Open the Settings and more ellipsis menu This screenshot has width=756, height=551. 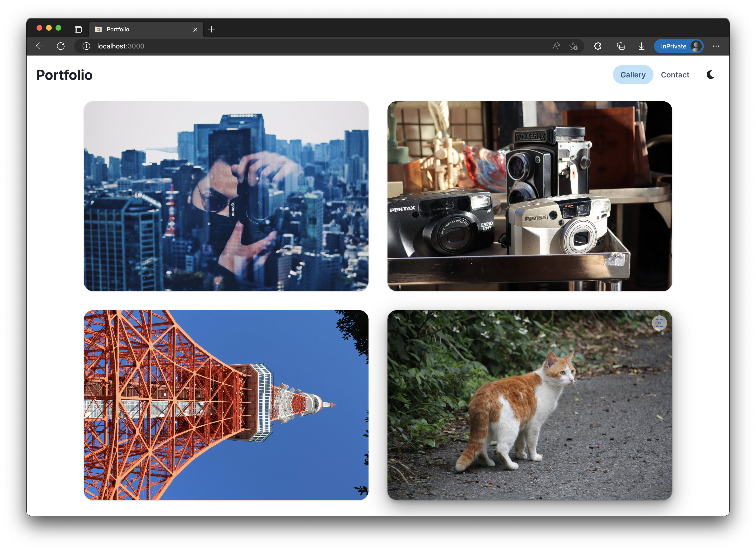click(716, 46)
